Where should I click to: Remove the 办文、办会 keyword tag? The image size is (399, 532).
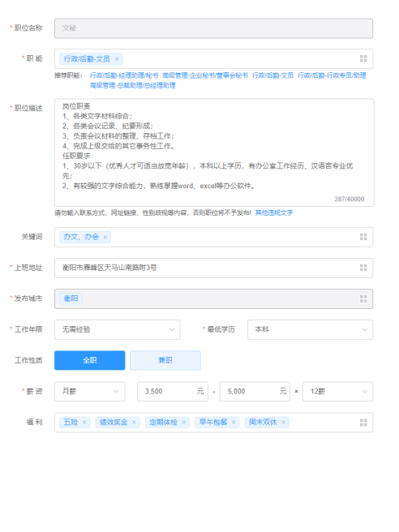pos(105,237)
